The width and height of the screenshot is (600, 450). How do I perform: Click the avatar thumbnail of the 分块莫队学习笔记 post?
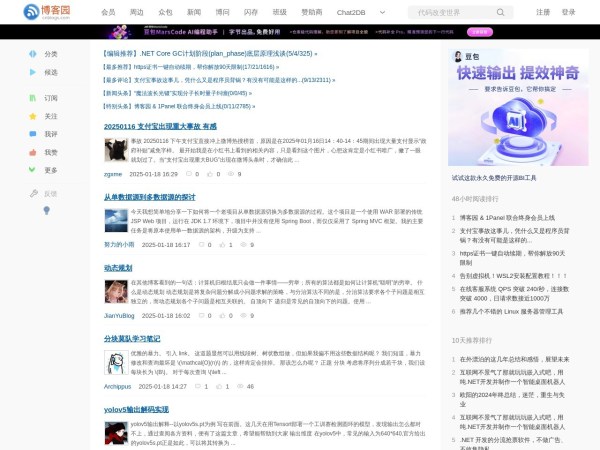click(x=115, y=361)
